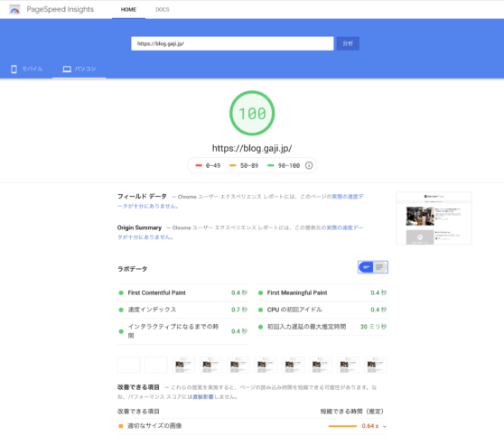This screenshot has height=445, width=504.
Task: Open the 直接影響 link
Action: 203,397
